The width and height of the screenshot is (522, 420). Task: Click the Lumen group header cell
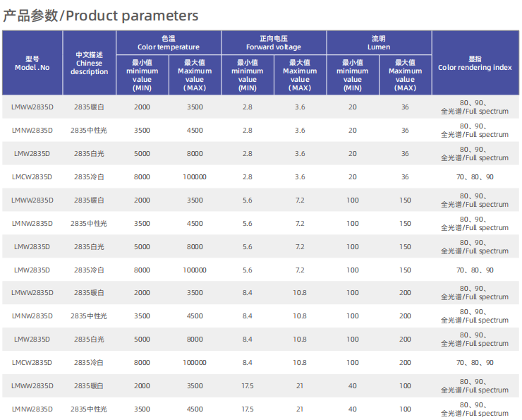(379, 43)
